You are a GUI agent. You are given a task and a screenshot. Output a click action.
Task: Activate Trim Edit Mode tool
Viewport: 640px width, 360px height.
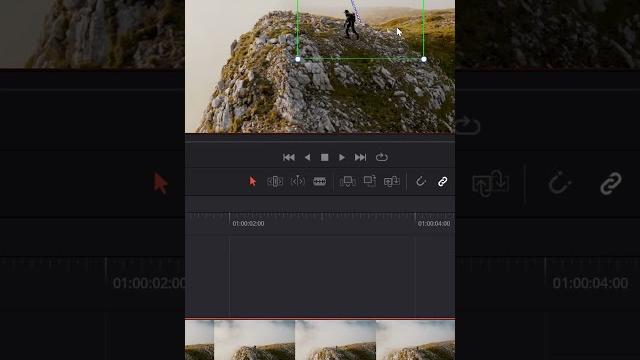point(275,181)
